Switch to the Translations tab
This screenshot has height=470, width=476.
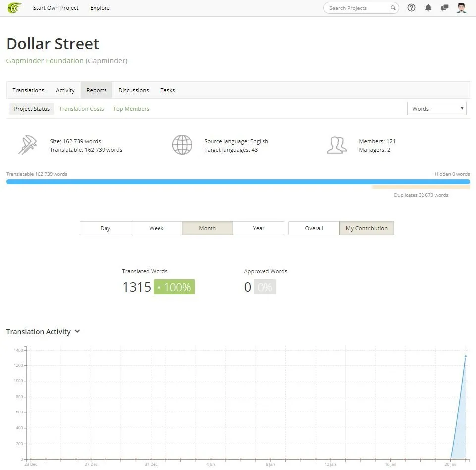point(28,90)
